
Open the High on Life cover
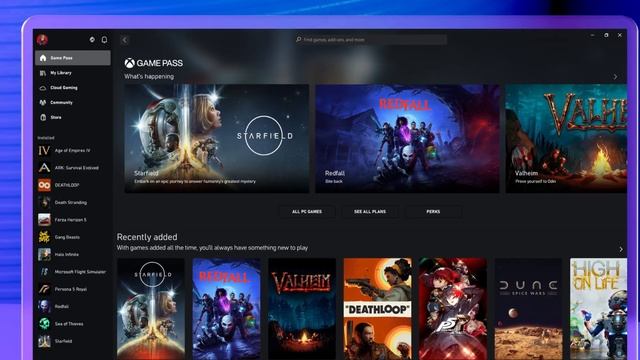[598, 309]
